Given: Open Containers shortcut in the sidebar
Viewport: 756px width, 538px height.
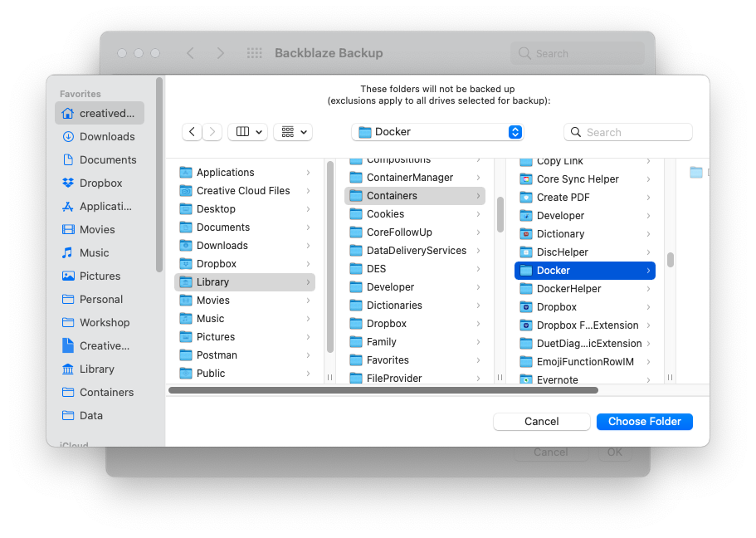Looking at the screenshot, I should (100, 392).
